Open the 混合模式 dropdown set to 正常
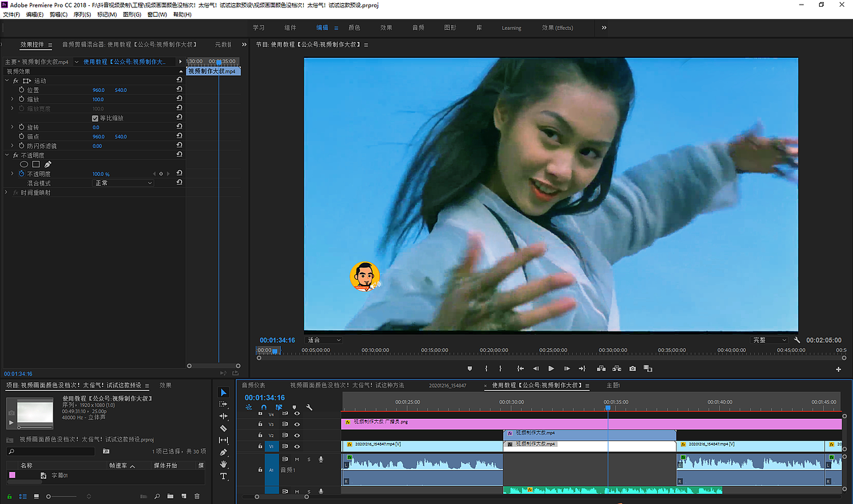 [x=123, y=183]
